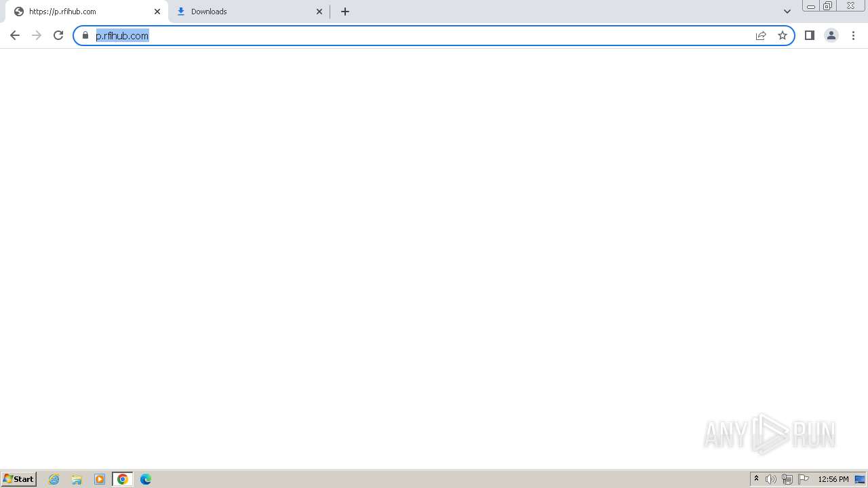Click the forward navigation arrow

tap(37, 35)
